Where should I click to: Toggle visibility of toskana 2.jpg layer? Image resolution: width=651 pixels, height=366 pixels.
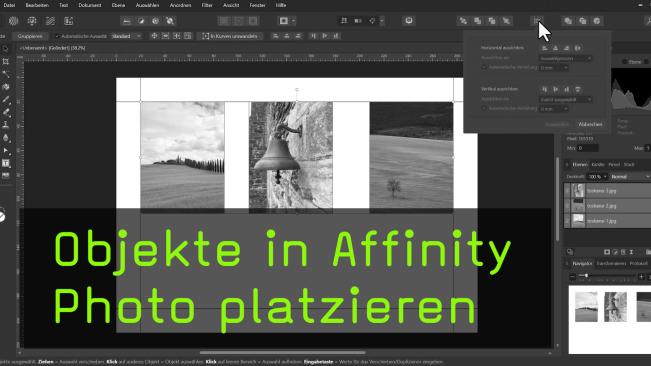coord(567,206)
